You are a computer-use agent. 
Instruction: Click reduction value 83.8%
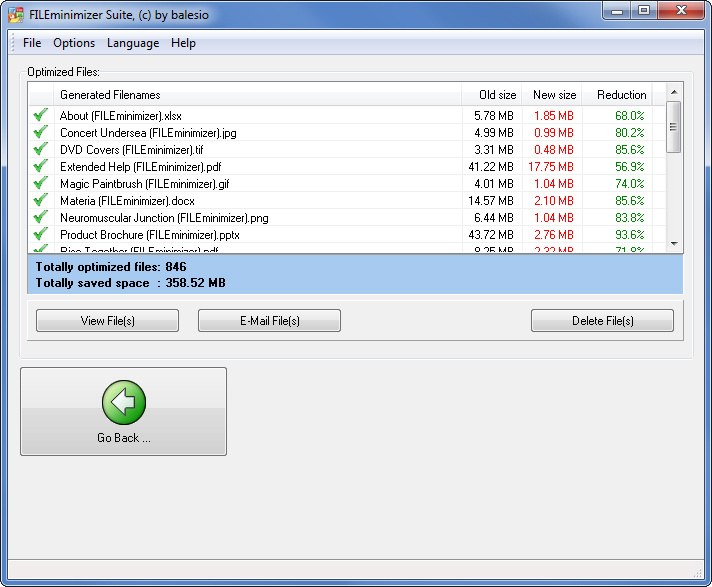630,218
